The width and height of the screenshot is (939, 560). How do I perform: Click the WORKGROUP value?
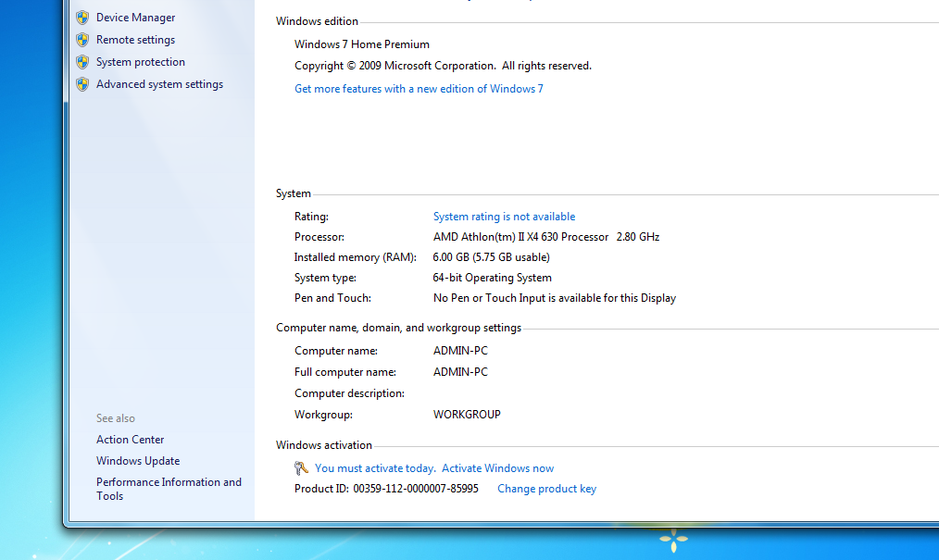[x=467, y=415]
